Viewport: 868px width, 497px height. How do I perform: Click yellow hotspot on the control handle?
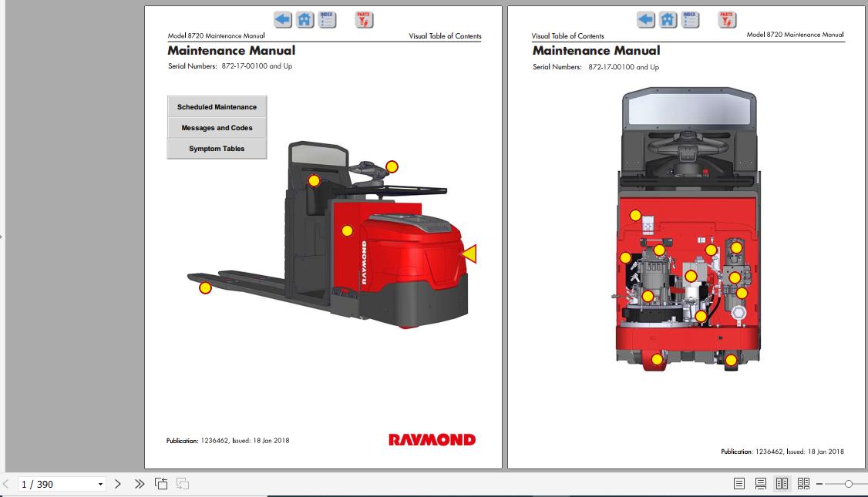(392, 166)
